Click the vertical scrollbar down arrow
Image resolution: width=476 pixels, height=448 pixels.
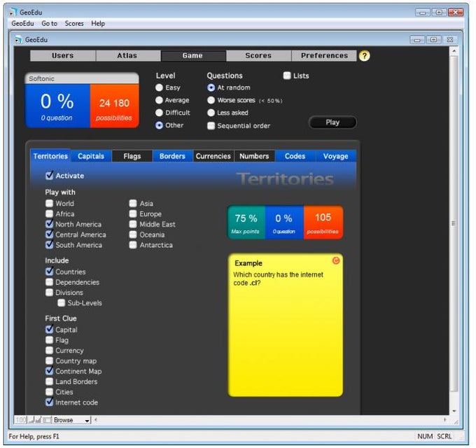pos(454,411)
